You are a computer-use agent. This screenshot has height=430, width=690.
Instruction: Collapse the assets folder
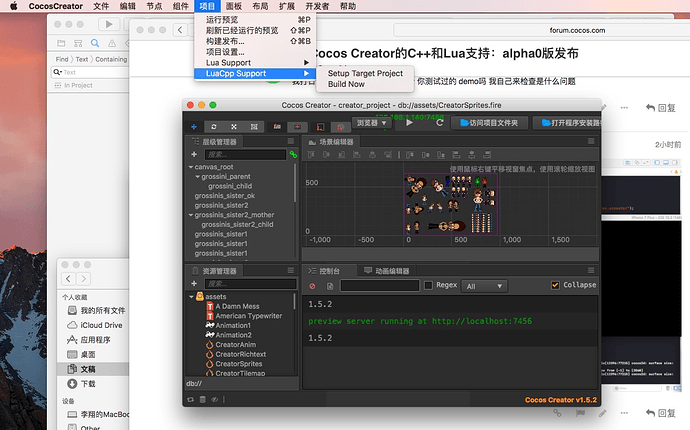tap(191, 297)
